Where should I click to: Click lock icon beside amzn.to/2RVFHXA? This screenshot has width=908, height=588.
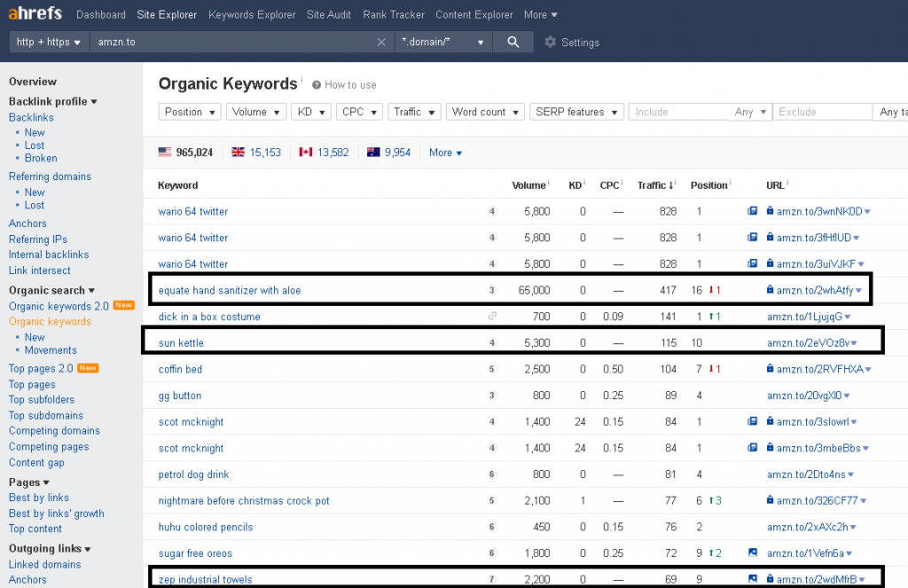(771, 368)
